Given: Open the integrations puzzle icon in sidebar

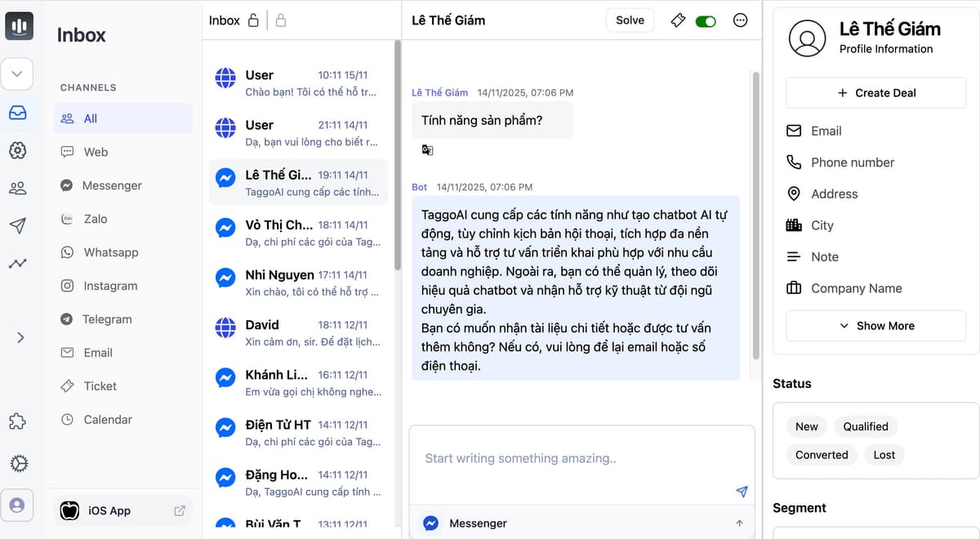Looking at the screenshot, I should tap(18, 422).
